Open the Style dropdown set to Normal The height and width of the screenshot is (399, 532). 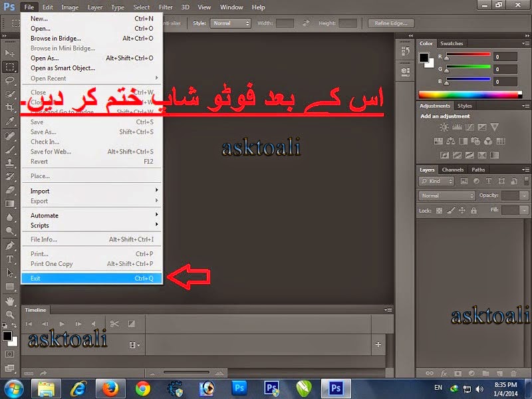pyautogui.click(x=230, y=23)
